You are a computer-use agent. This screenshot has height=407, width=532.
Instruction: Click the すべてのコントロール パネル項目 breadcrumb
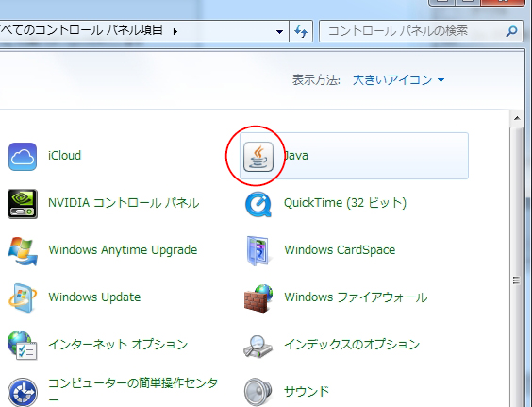[x=81, y=30]
